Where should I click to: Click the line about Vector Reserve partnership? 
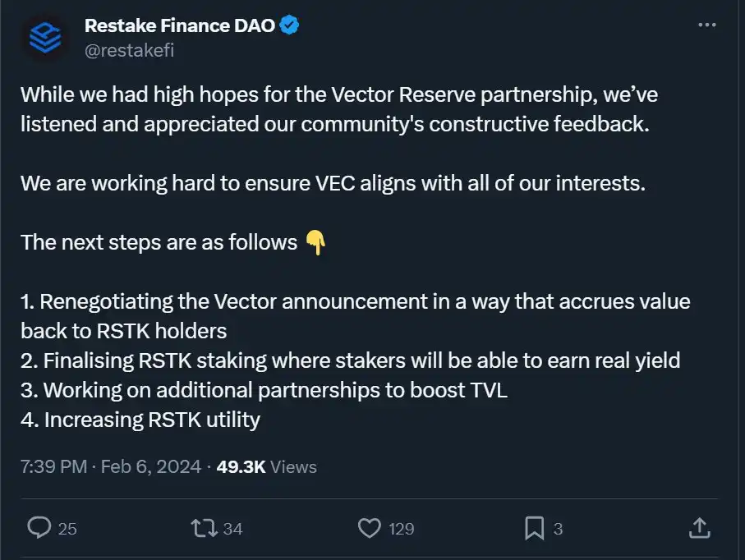[339, 94]
